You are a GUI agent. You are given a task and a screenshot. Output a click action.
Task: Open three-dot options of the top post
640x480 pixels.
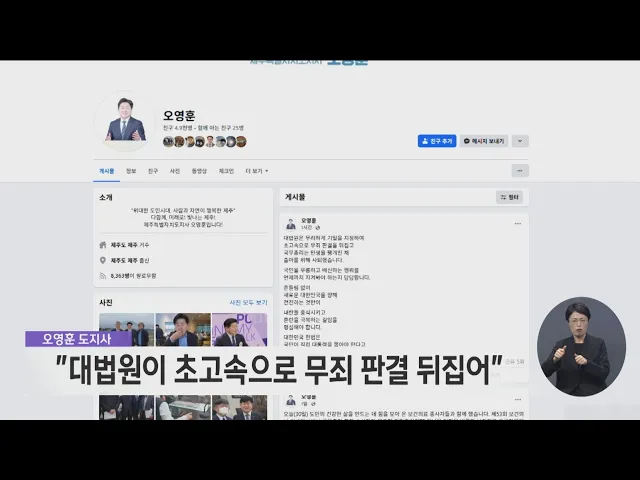pos(518,224)
